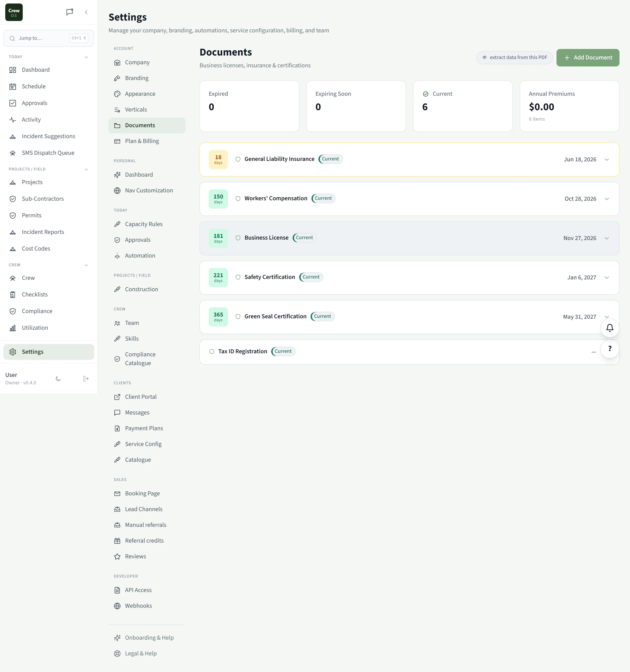The height and width of the screenshot is (672, 630).
Task: Expand the Safety Certification row chevron
Action: [607, 277]
